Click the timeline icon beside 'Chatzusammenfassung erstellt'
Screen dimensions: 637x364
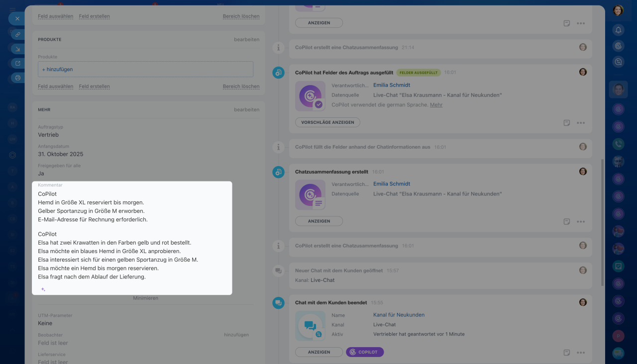[x=279, y=172]
